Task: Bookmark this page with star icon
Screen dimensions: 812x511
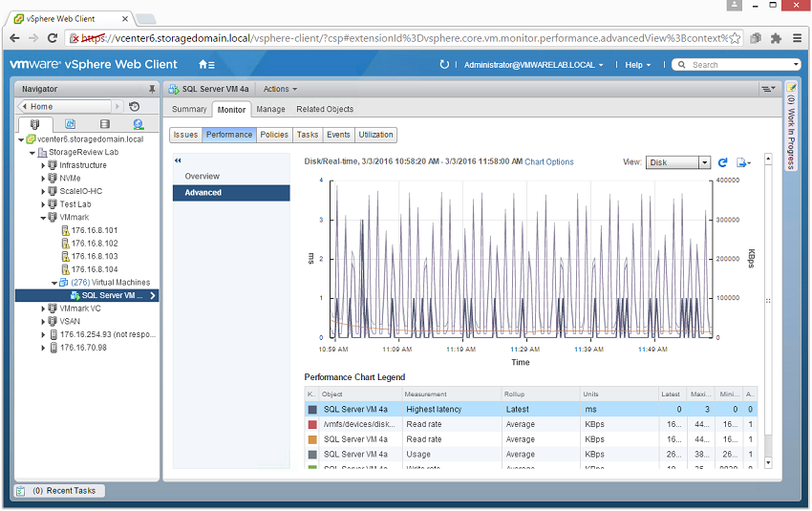Action: 735,38
